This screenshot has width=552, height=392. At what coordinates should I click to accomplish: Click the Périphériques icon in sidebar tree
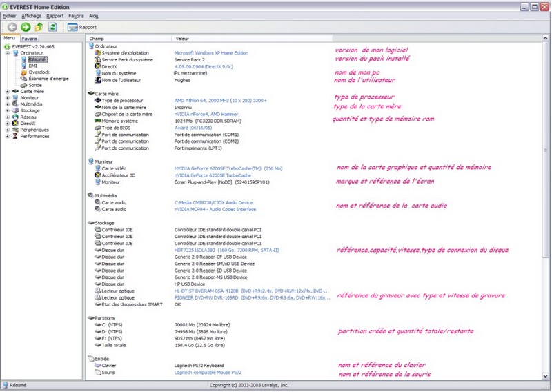tap(15, 130)
